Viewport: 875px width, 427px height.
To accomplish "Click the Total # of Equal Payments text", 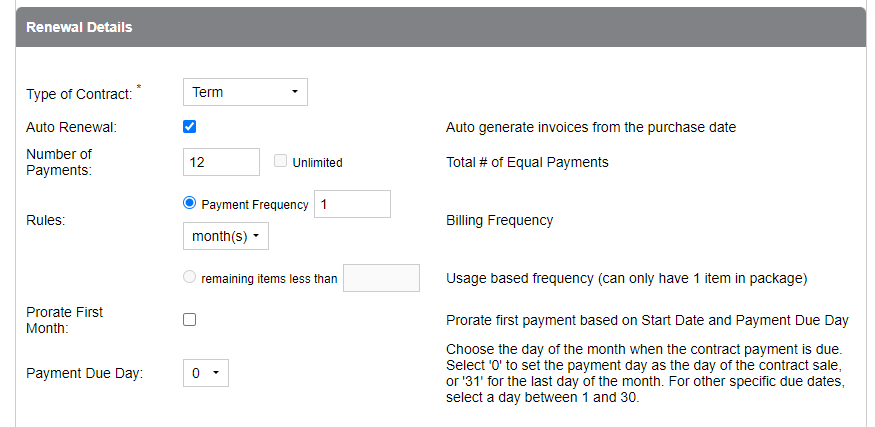I will point(527,162).
